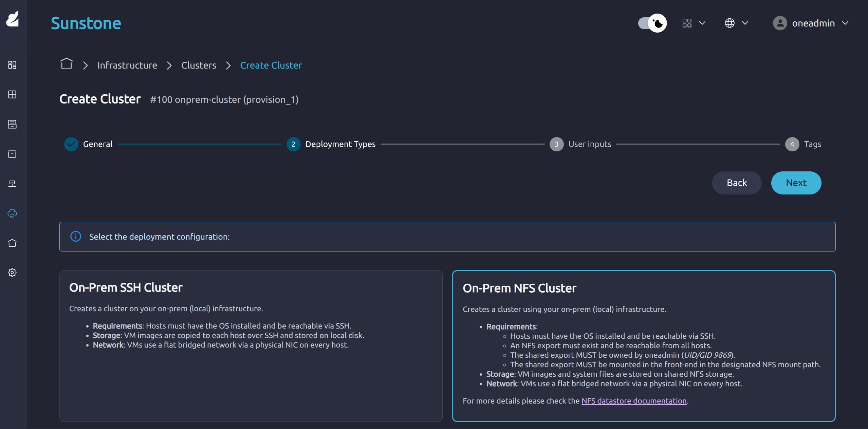Click the home icon in breadcrumb
Viewport: 868px width, 429px height.
pyautogui.click(x=67, y=64)
